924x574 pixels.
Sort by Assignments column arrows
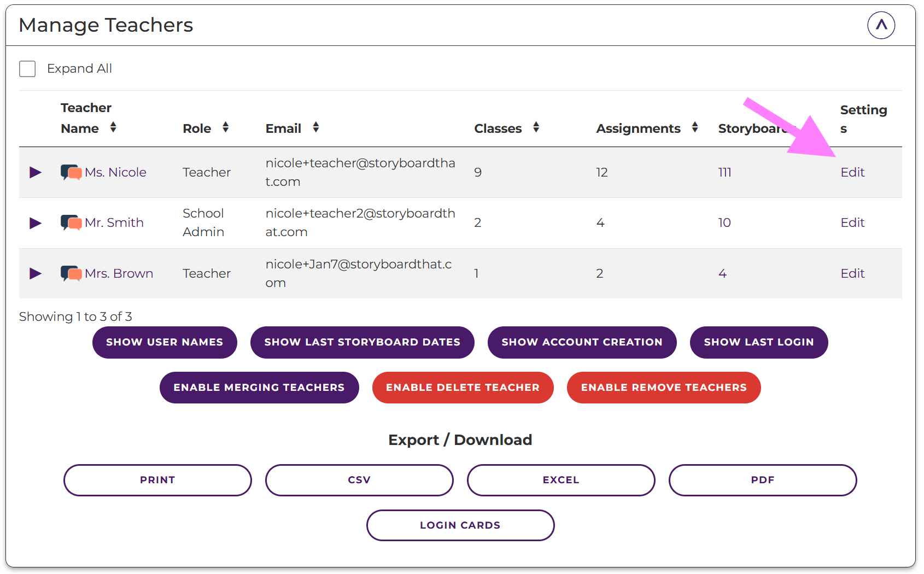click(694, 127)
